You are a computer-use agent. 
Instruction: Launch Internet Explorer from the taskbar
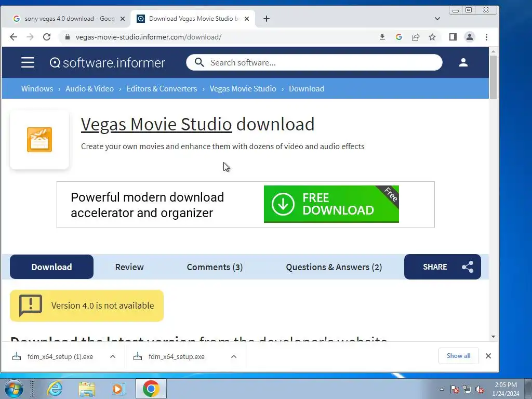tap(55, 389)
